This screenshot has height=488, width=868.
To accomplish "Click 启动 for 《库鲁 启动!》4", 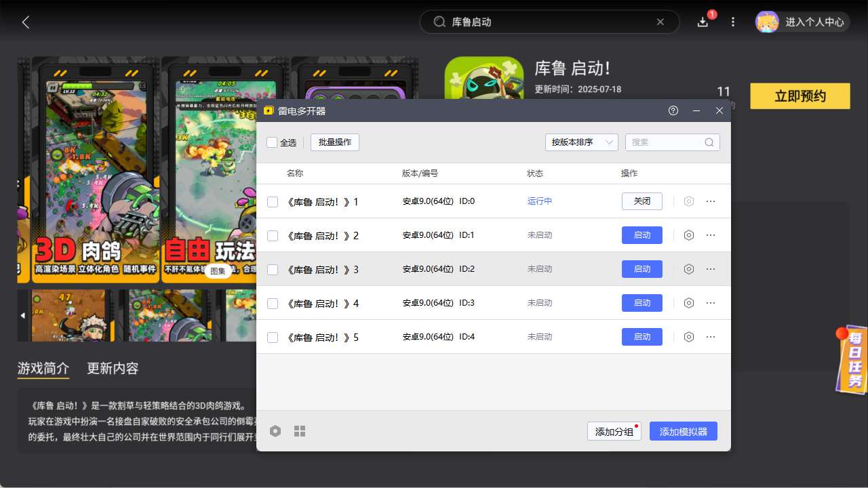I will [x=642, y=303].
